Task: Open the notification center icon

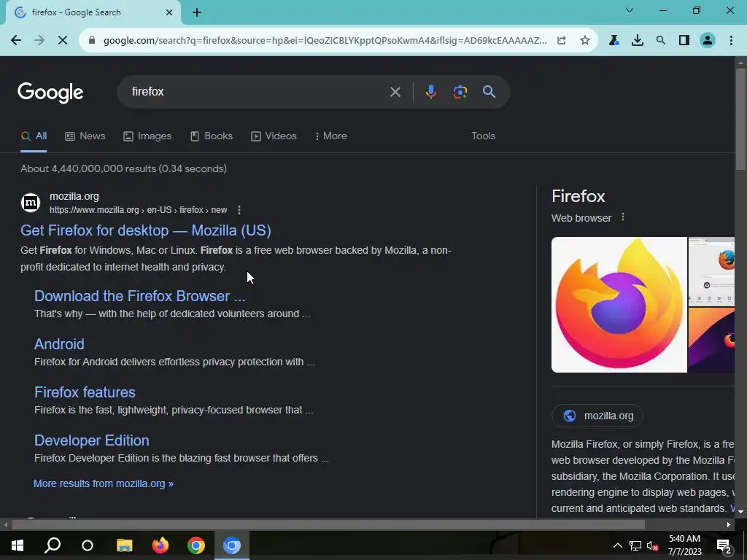Action: click(x=724, y=546)
